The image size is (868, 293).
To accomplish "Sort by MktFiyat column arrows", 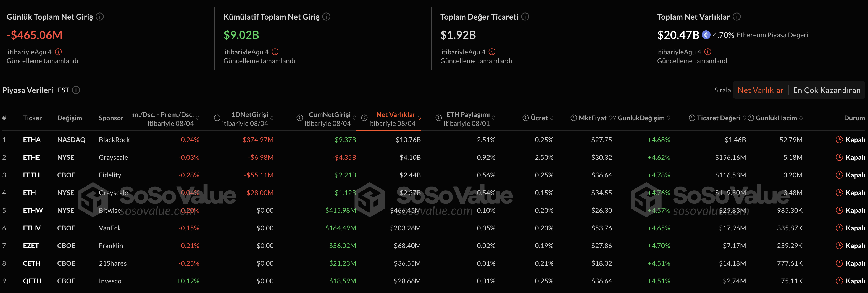I will 610,118.
